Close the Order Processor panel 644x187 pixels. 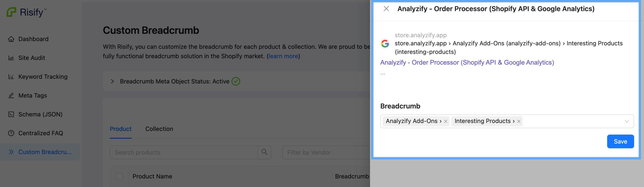(386, 9)
